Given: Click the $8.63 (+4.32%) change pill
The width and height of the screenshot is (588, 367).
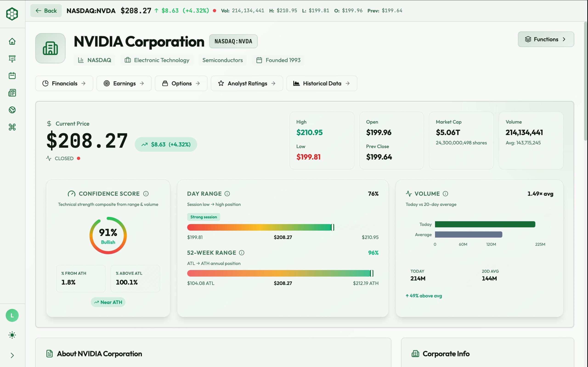Looking at the screenshot, I should tap(166, 144).
